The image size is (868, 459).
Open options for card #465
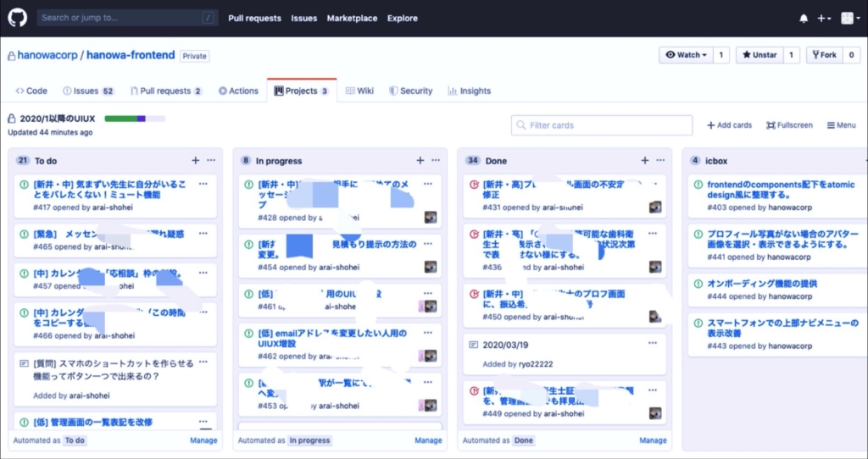(x=203, y=234)
